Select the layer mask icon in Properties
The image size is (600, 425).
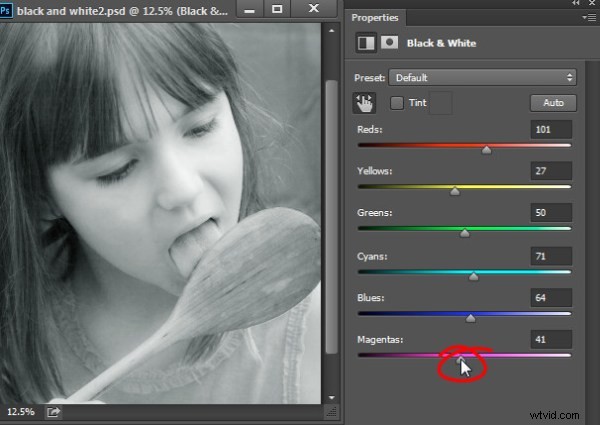pos(389,42)
